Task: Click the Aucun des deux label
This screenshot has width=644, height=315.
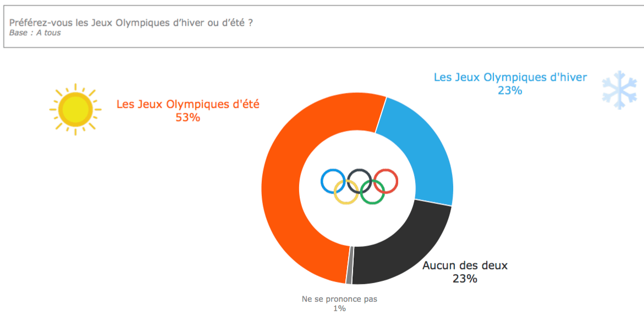Action: (x=465, y=266)
